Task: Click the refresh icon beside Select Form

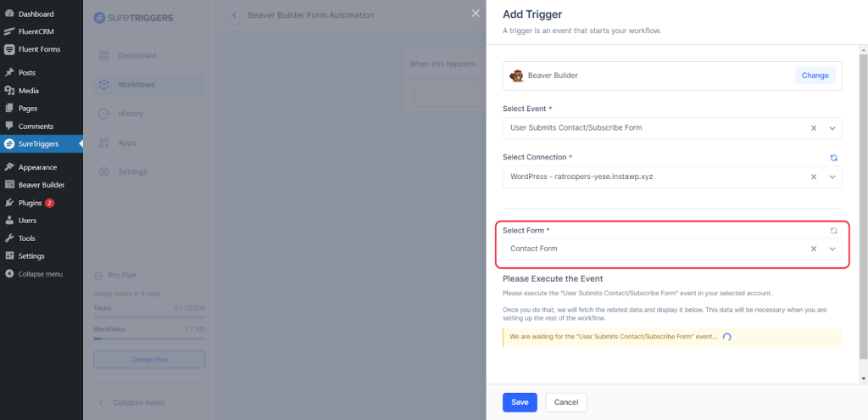Action: tap(833, 231)
